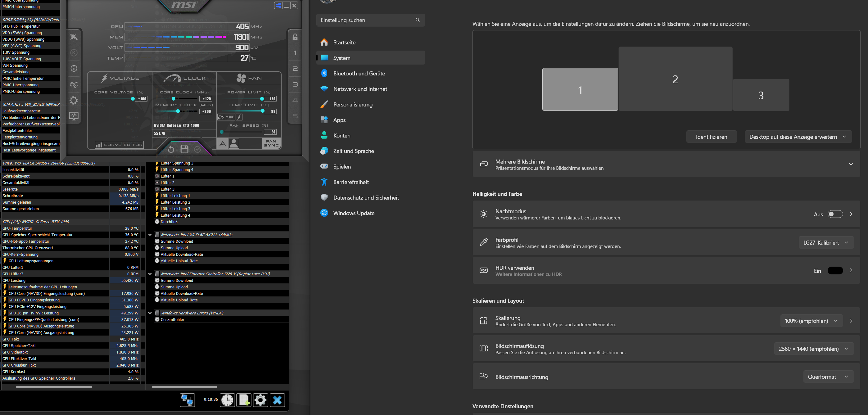868x415 pixels.
Task: Go to Windows Update settings
Action: (x=354, y=213)
